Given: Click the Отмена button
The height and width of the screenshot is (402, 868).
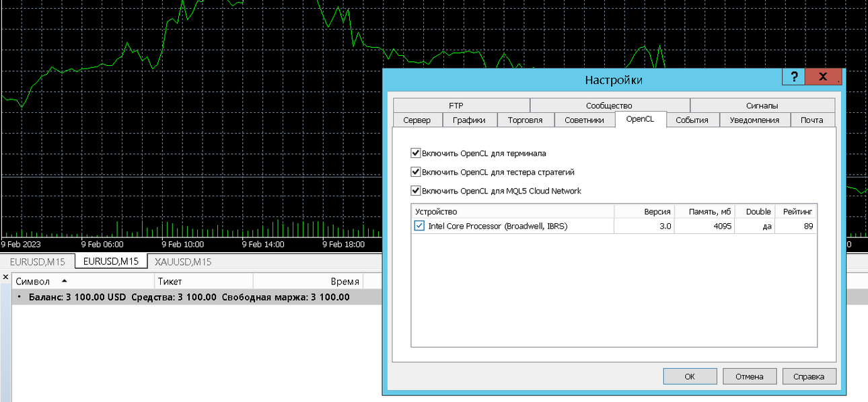Looking at the screenshot, I should coord(749,376).
